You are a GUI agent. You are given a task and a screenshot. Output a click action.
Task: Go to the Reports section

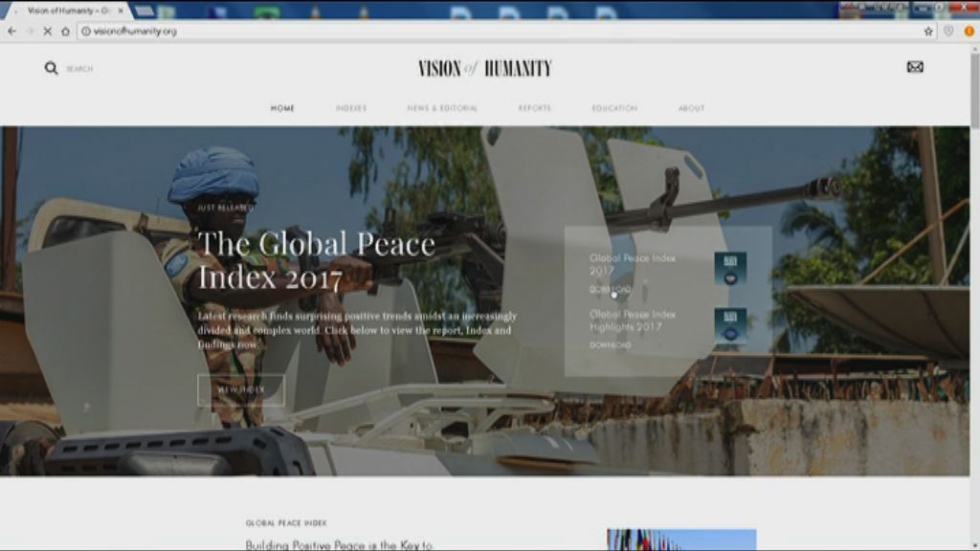[535, 108]
